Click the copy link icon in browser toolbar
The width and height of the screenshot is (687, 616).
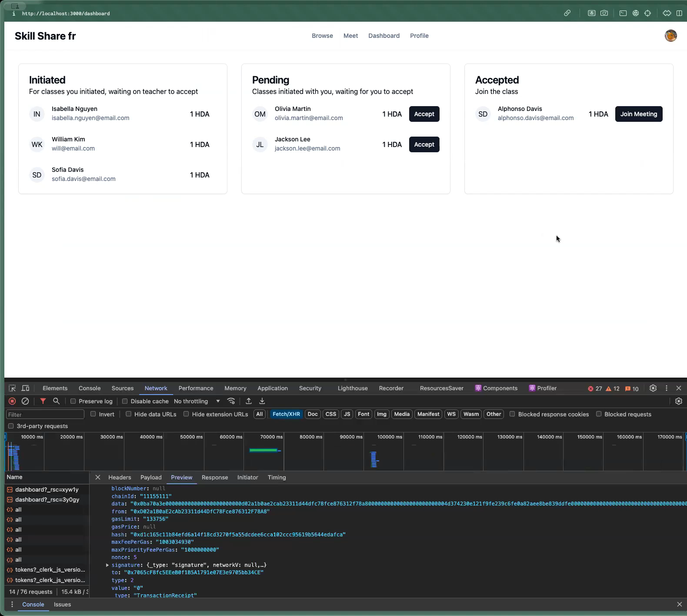pos(567,13)
